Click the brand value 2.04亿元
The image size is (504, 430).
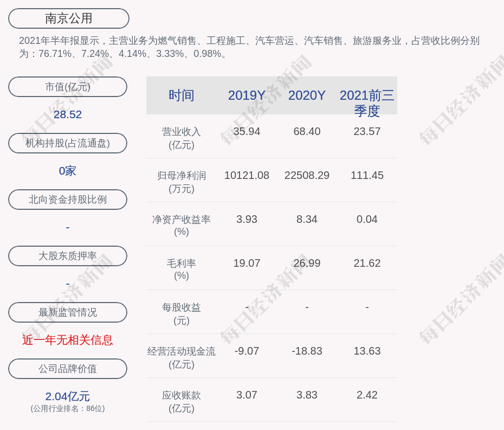[x=68, y=396]
